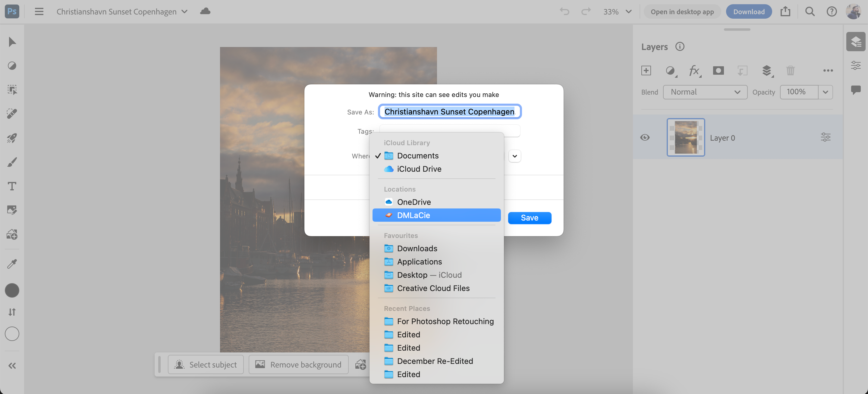Swap foreground and background colors
The height and width of the screenshot is (394, 868).
click(12, 312)
